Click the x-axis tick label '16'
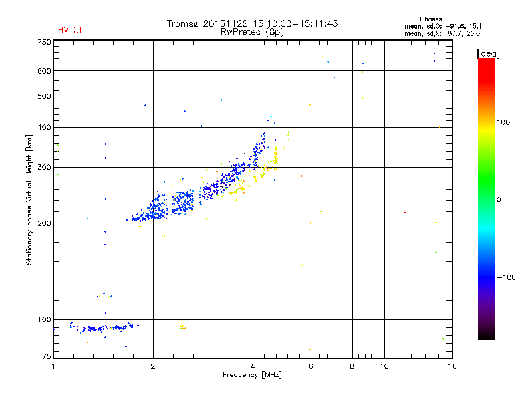This screenshot has height=399, width=532. pos(452,366)
